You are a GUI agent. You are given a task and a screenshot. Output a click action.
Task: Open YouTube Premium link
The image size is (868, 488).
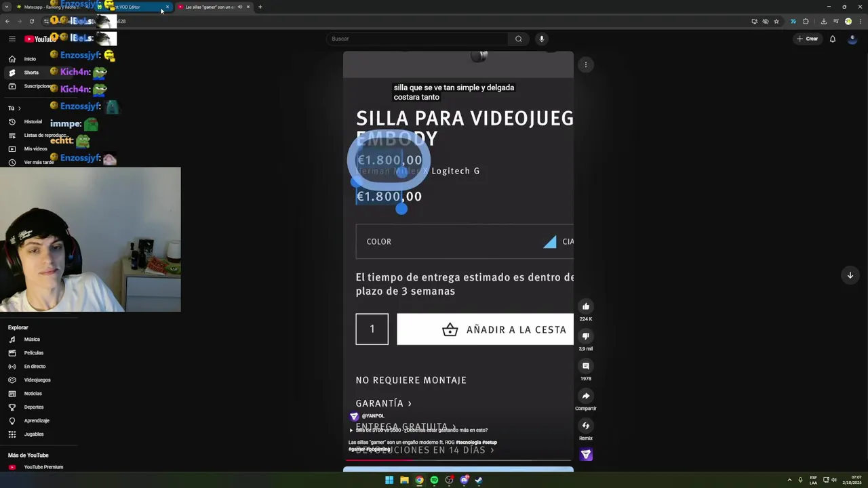(43, 467)
